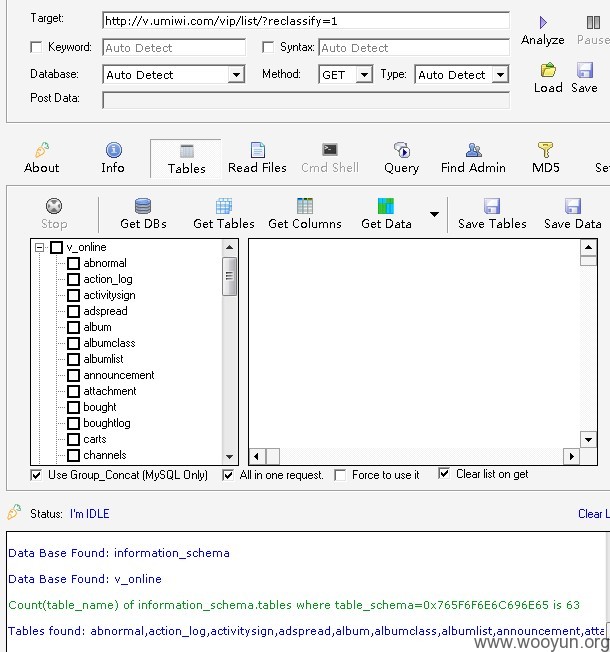This screenshot has width=610, height=652.
Task: Select the announcement table label
Action: (x=119, y=375)
